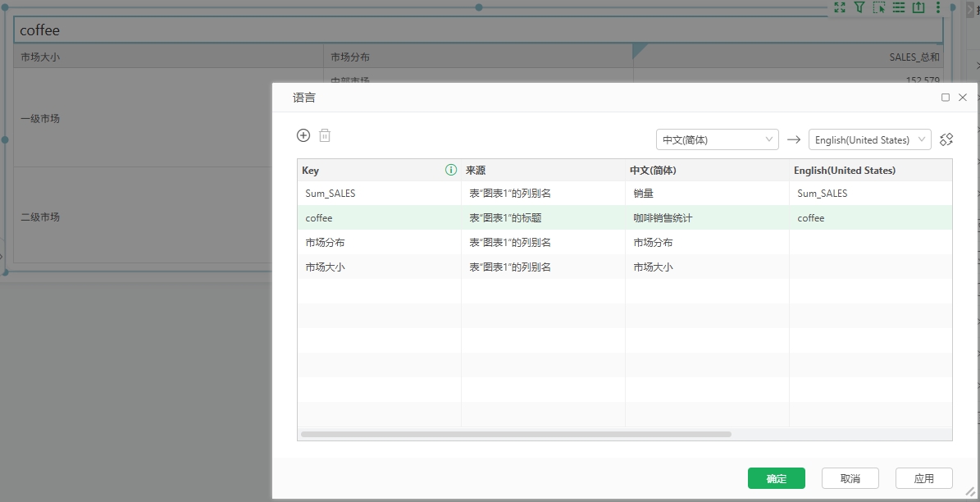
Task: Click the selection cursor icon in chart toolbar
Action: click(878, 7)
